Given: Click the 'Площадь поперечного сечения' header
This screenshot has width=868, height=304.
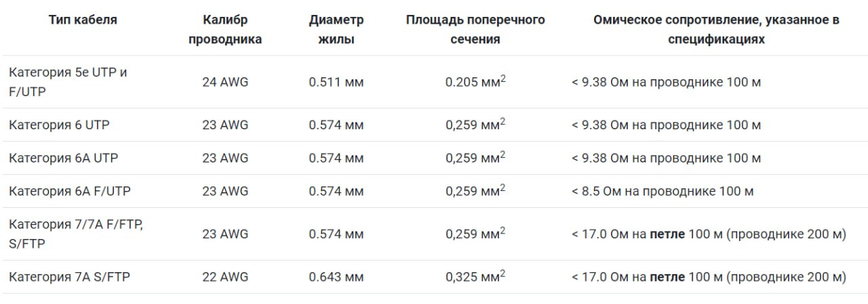Looking at the screenshot, I should point(475,30).
